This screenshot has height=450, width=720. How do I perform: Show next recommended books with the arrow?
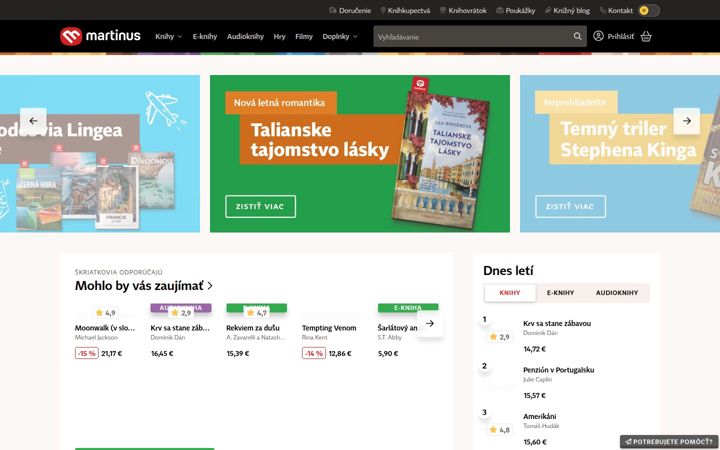click(x=430, y=323)
